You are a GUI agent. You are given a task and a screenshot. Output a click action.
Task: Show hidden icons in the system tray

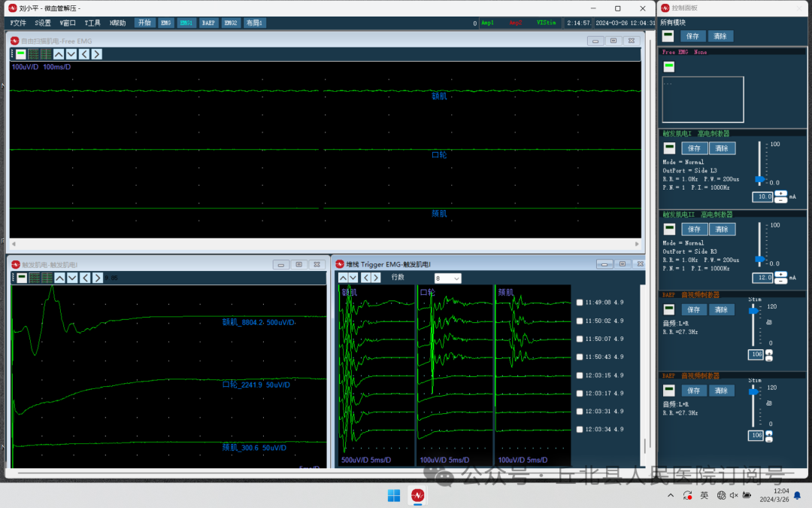click(671, 495)
